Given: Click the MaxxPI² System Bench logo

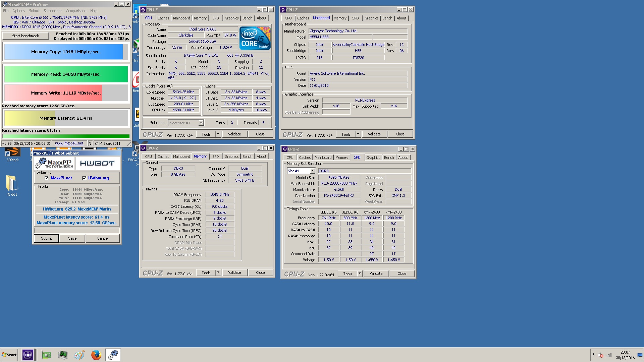Looking at the screenshot, I should (54, 164).
